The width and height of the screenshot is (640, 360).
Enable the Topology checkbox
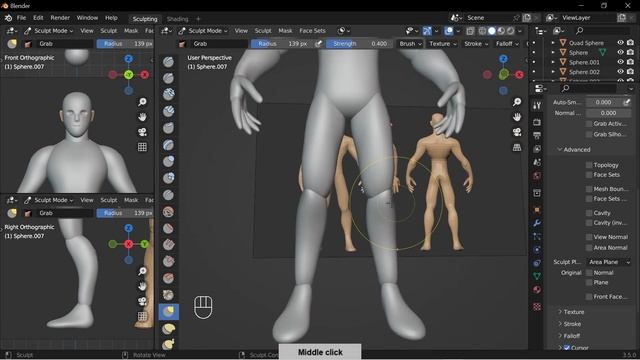[x=589, y=165]
